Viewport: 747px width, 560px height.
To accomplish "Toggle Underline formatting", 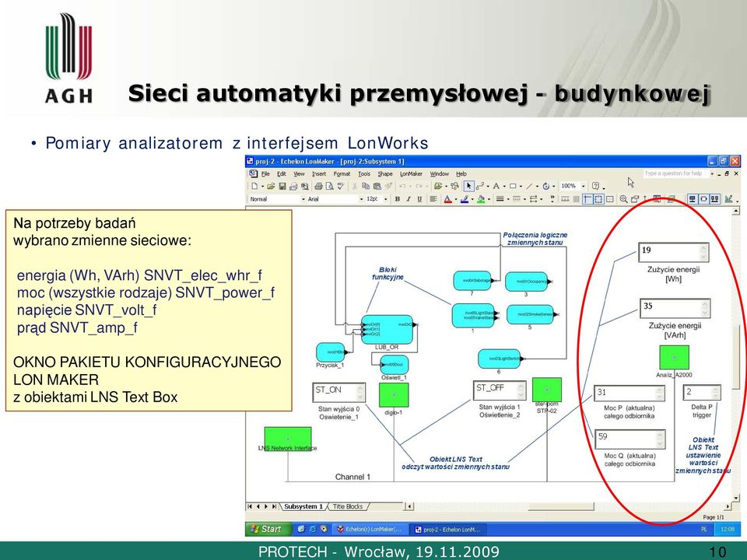I will pos(419,199).
